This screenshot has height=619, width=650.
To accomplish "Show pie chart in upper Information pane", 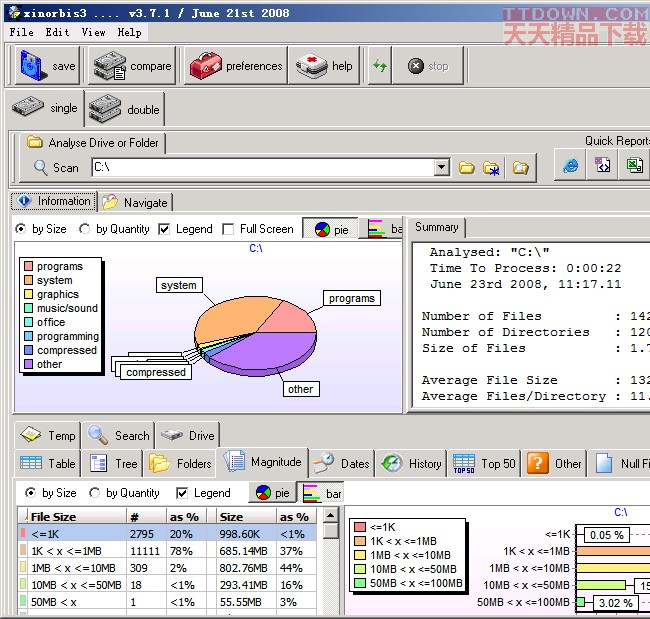I will pyautogui.click(x=331, y=229).
